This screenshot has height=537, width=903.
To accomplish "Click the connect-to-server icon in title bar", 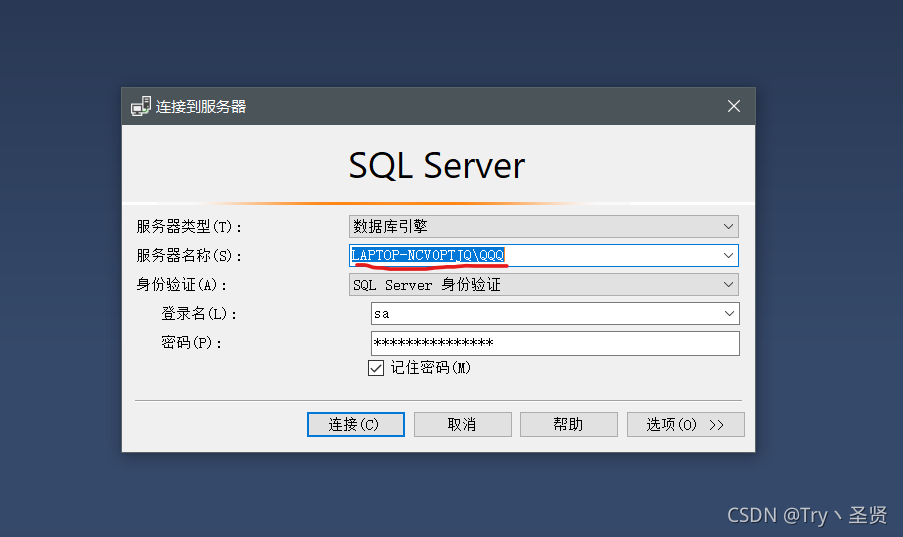I will pyautogui.click(x=141, y=107).
